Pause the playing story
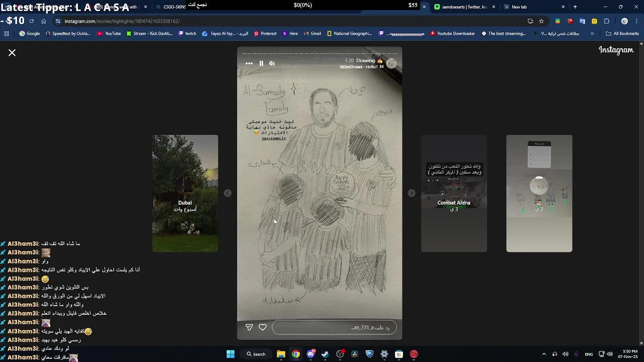 tap(261, 63)
